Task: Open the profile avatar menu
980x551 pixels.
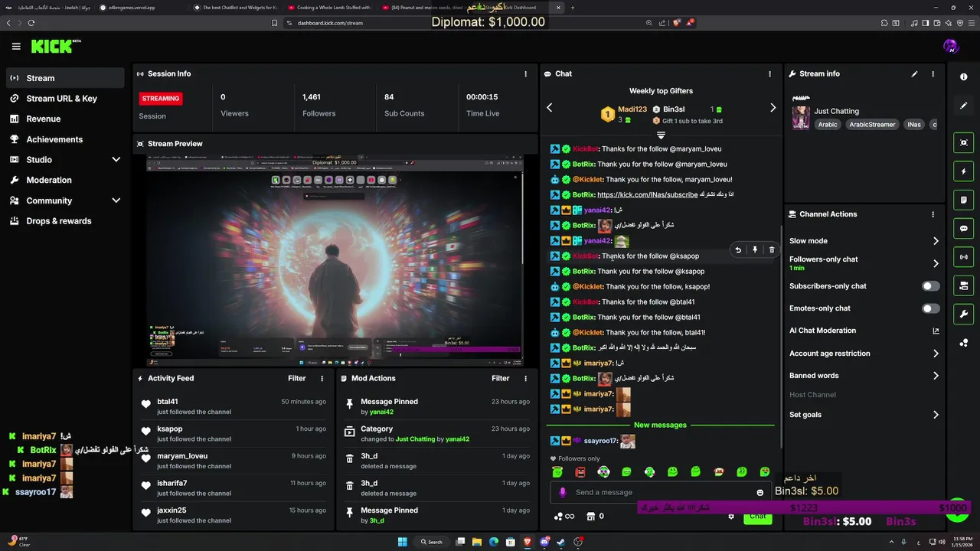Action: point(951,46)
